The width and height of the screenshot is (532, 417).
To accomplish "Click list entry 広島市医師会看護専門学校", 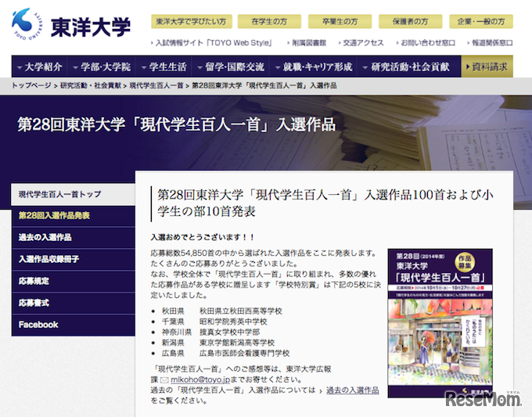I will coord(244,353).
